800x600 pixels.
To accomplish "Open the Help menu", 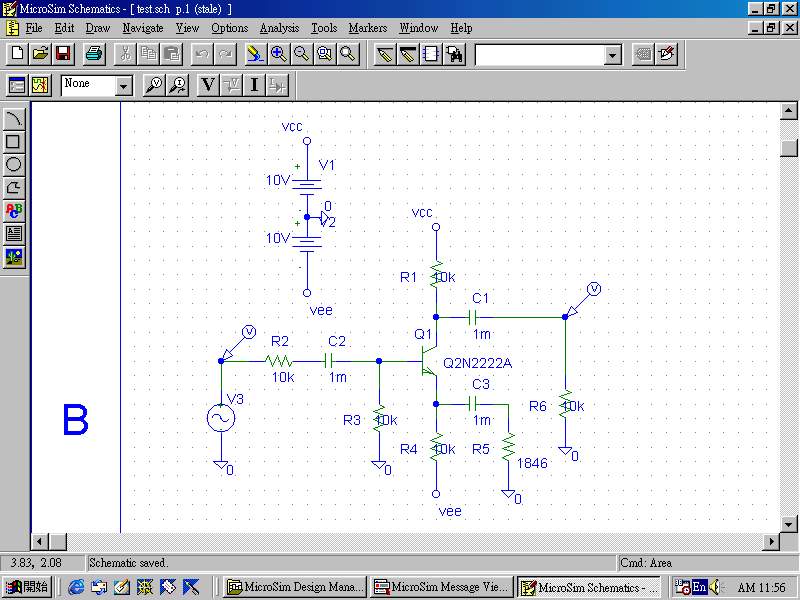I will coord(461,28).
